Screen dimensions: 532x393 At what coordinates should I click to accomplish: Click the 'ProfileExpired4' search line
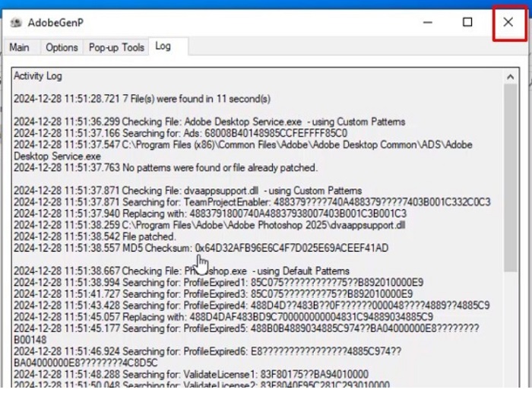[x=252, y=306]
